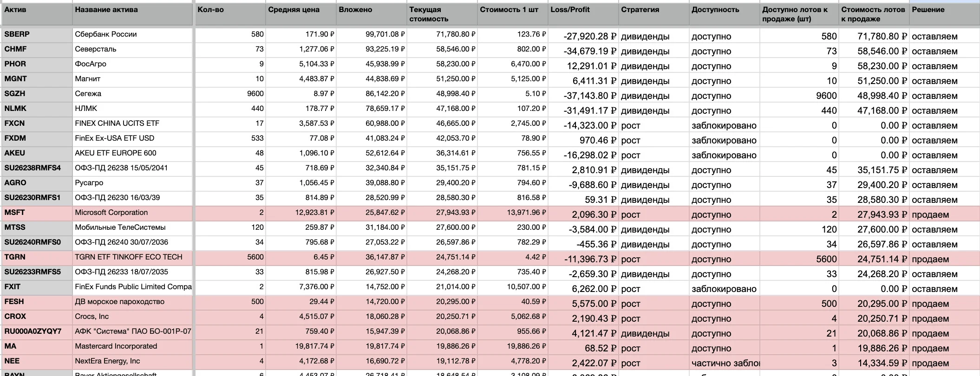This screenshot has height=376, width=980.
Task: Select the "доступно" availability cell in the CHMF row
Action: click(x=724, y=51)
